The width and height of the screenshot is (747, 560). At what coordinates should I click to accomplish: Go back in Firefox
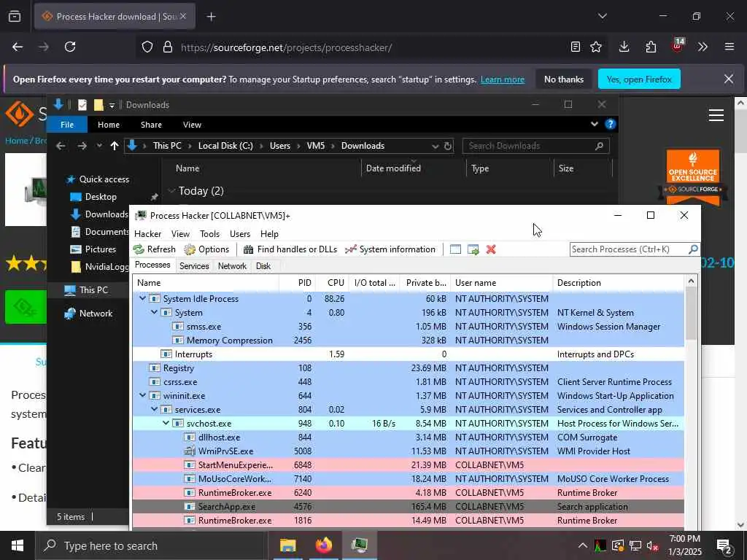(x=18, y=47)
